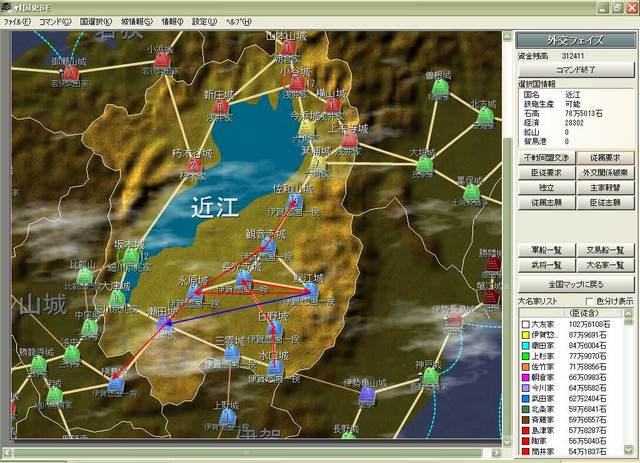The height and width of the screenshot is (463, 640).
Task: Click the 独立 button
Action: pyautogui.click(x=547, y=188)
